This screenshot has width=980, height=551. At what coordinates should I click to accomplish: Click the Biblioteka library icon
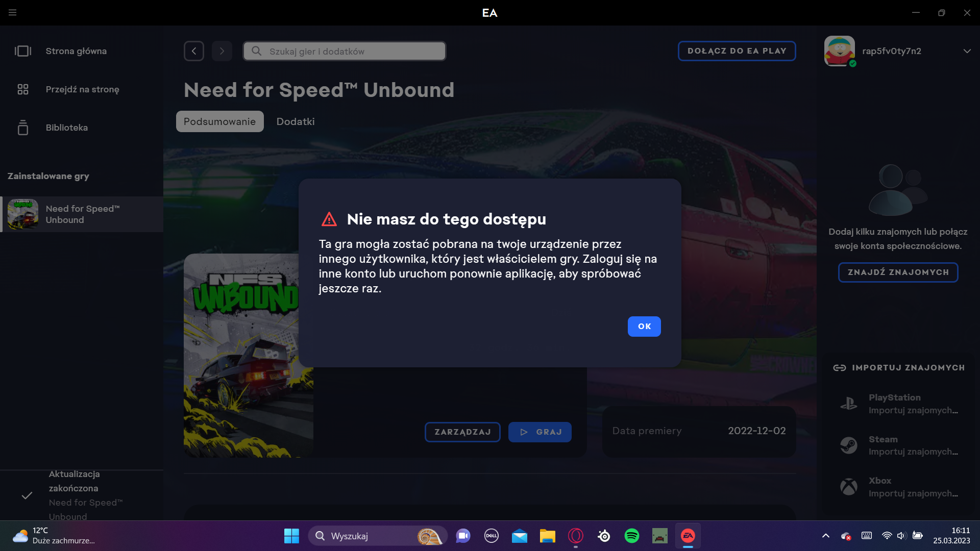(x=23, y=128)
